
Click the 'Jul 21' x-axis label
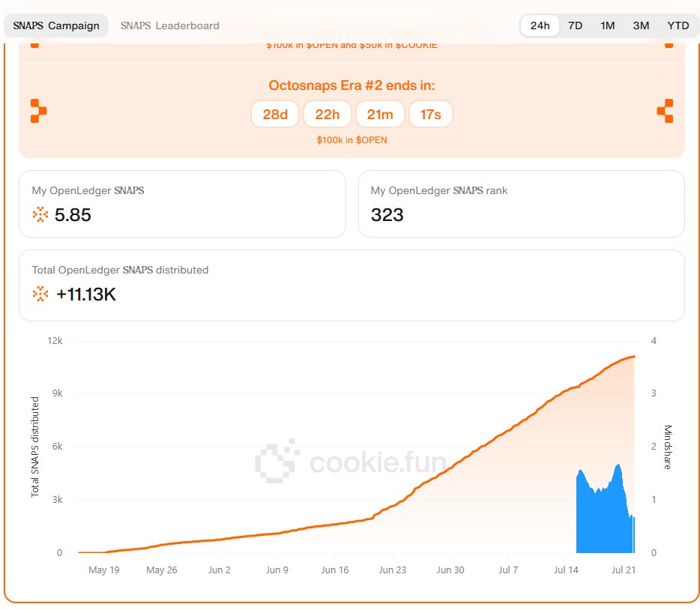(624, 570)
